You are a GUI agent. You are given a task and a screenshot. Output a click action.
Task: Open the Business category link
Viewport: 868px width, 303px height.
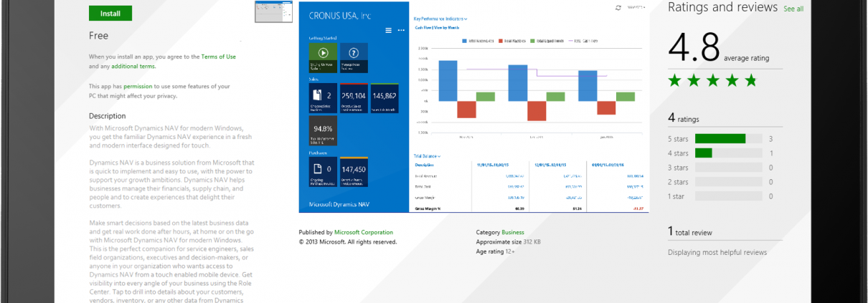(513, 232)
